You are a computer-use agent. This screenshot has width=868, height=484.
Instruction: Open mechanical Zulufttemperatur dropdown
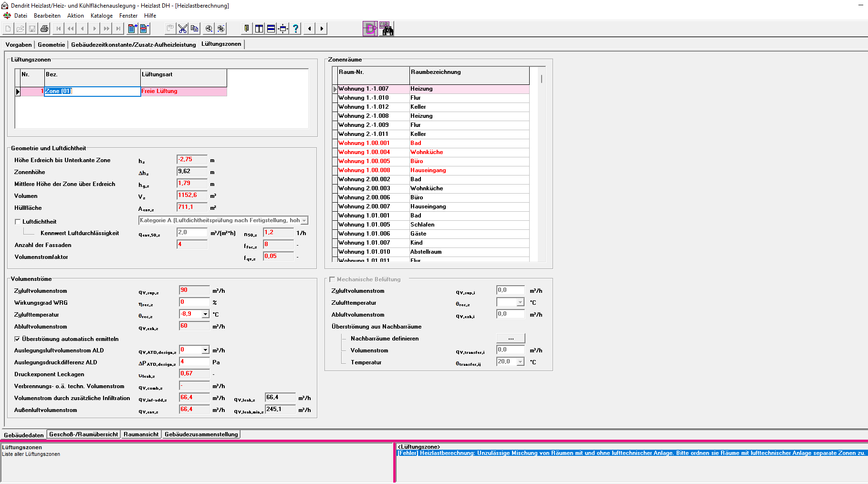click(520, 302)
